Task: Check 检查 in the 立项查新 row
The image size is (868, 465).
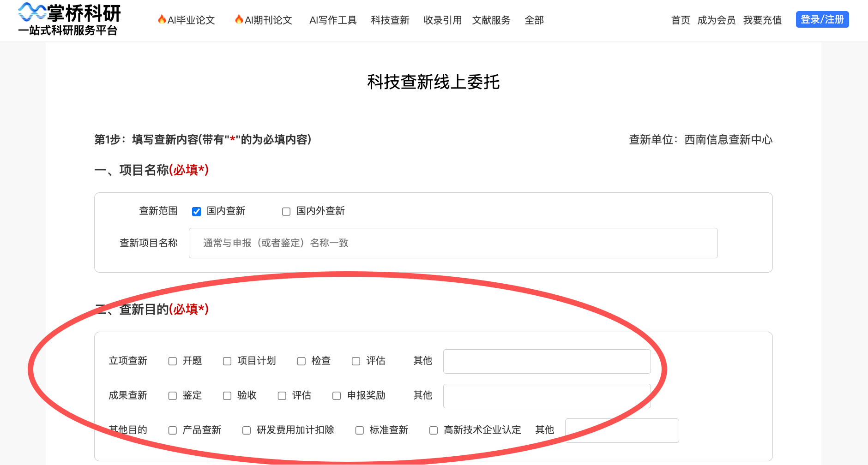Action: [x=301, y=361]
